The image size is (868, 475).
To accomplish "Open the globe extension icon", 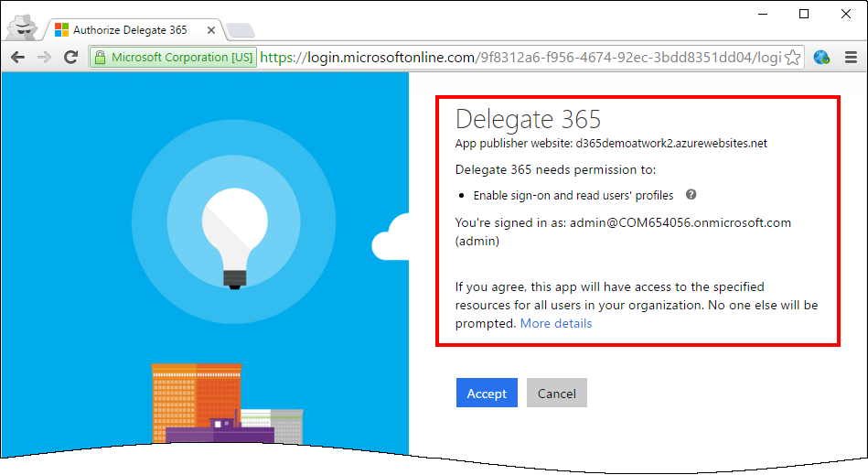I will [x=821, y=57].
